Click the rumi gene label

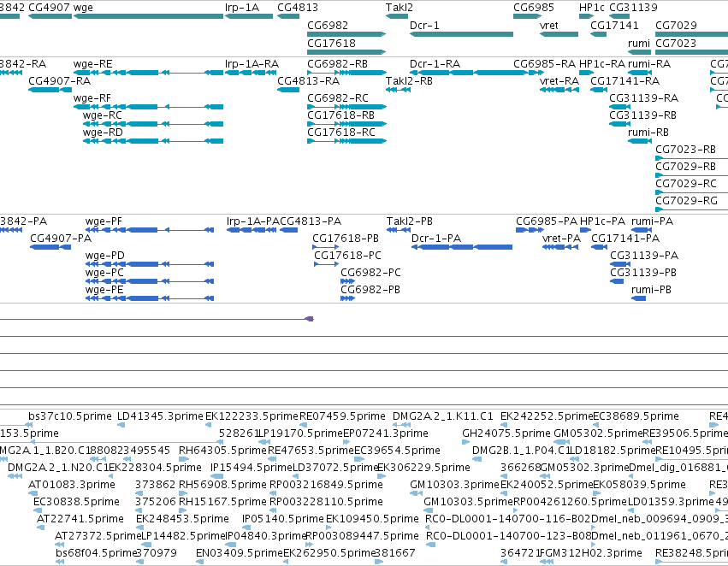pos(639,43)
